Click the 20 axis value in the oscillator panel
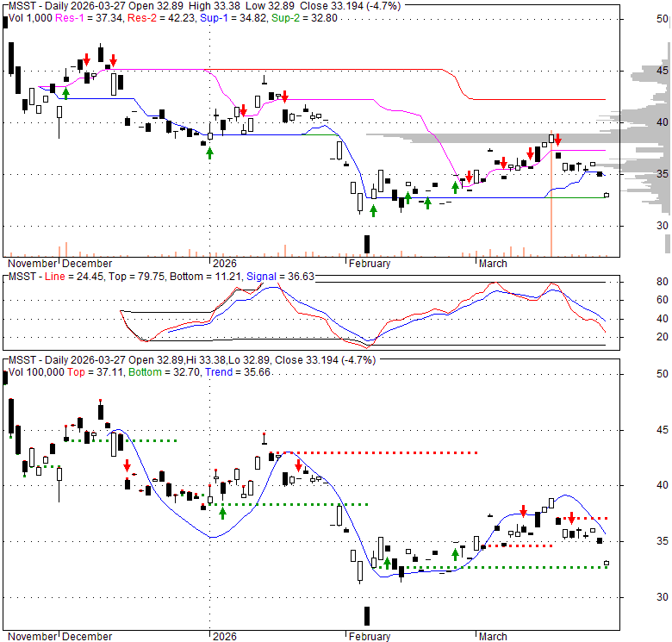 663,337
